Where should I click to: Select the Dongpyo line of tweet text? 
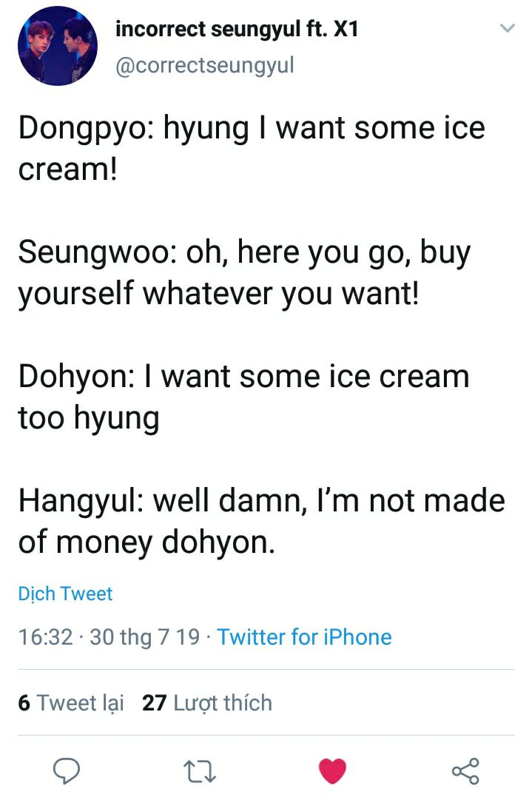tap(252, 149)
